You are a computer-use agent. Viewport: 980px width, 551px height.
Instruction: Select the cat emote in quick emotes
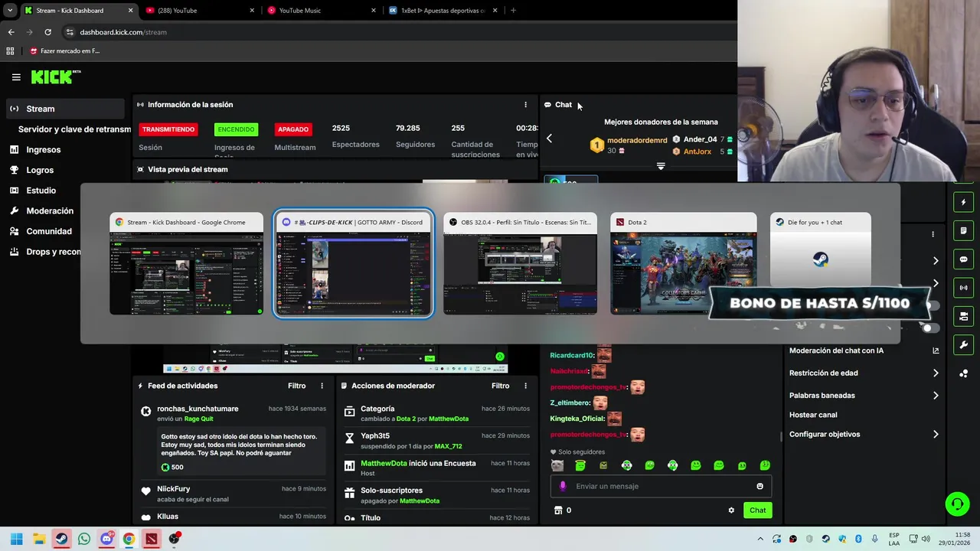[x=557, y=465]
